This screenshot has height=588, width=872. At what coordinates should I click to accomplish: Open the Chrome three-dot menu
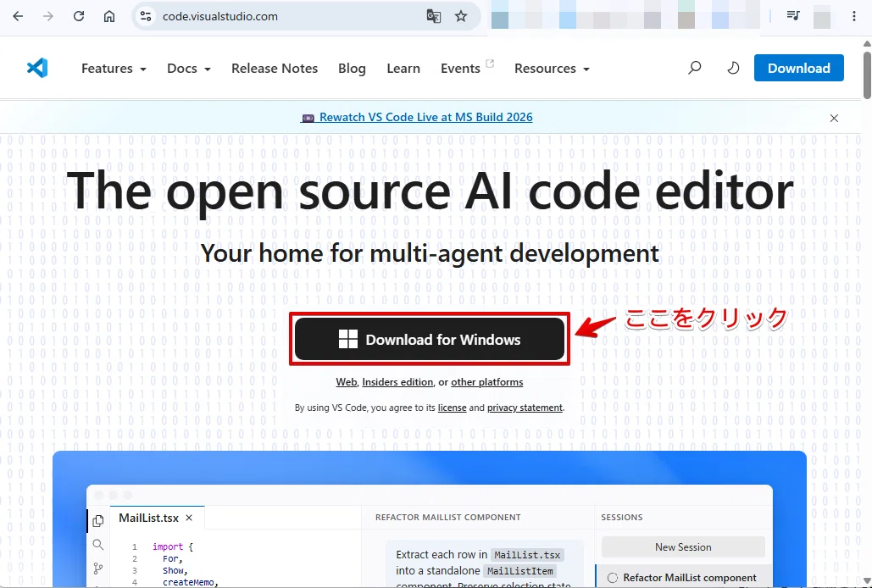[x=854, y=16]
